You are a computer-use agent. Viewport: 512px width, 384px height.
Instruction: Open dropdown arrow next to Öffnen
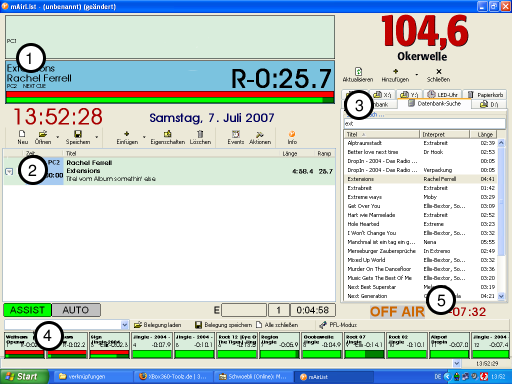tap(58, 137)
